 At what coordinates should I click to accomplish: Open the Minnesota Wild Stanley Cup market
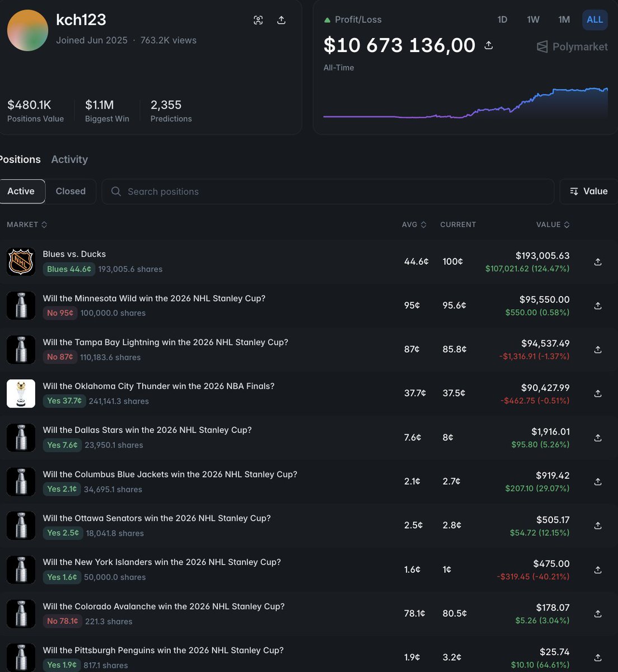[154, 298]
